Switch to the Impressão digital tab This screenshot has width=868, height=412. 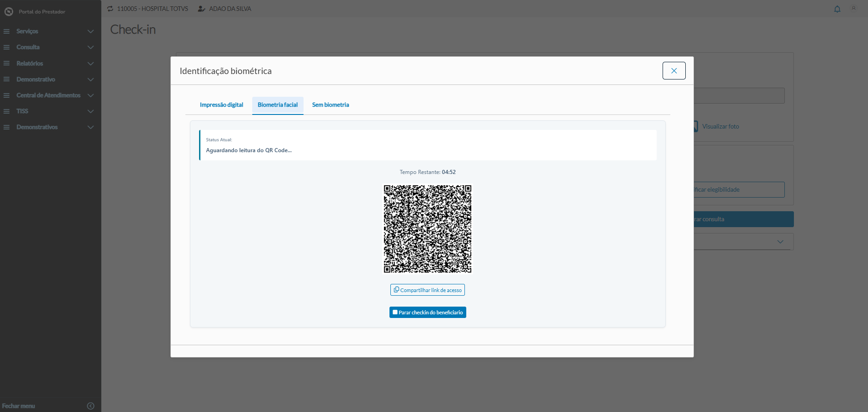[x=221, y=105]
